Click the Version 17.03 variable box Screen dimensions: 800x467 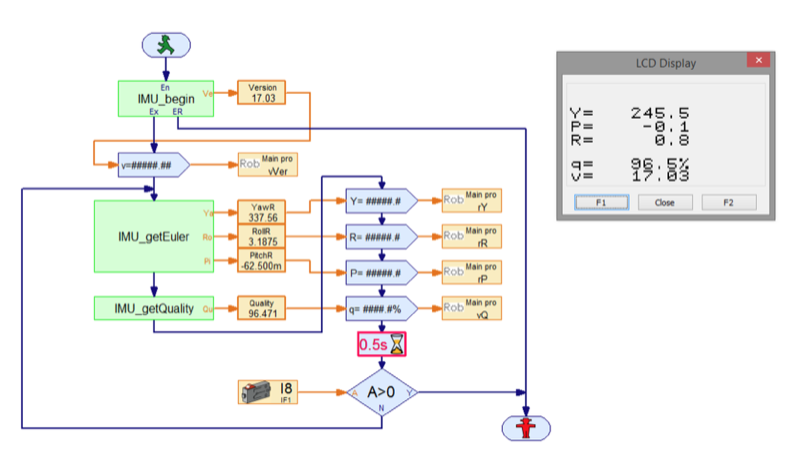(x=262, y=92)
